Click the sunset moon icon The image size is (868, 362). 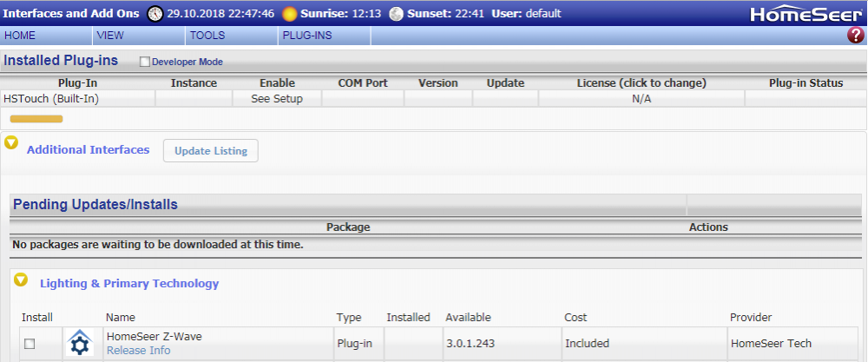click(x=397, y=14)
